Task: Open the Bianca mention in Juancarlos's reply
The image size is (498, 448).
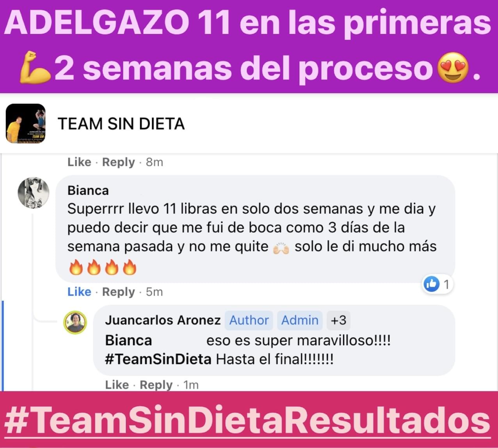Action: (x=128, y=340)
